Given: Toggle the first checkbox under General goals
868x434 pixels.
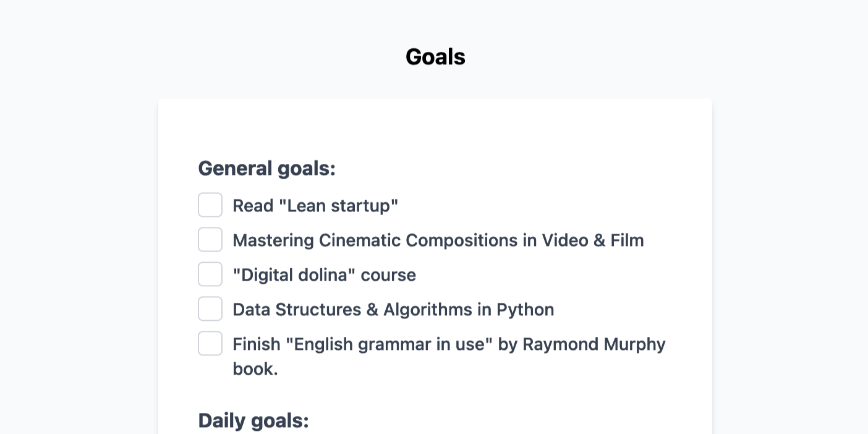Looking at the screenshot, I should tap(210, 205).
